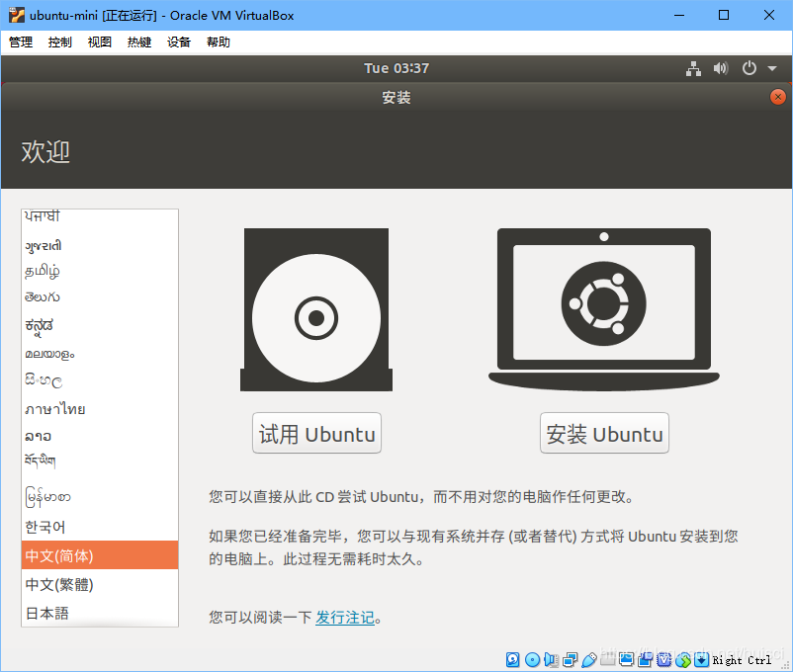
Task: Click the VirtualBox window title icon
Action: 16,15
